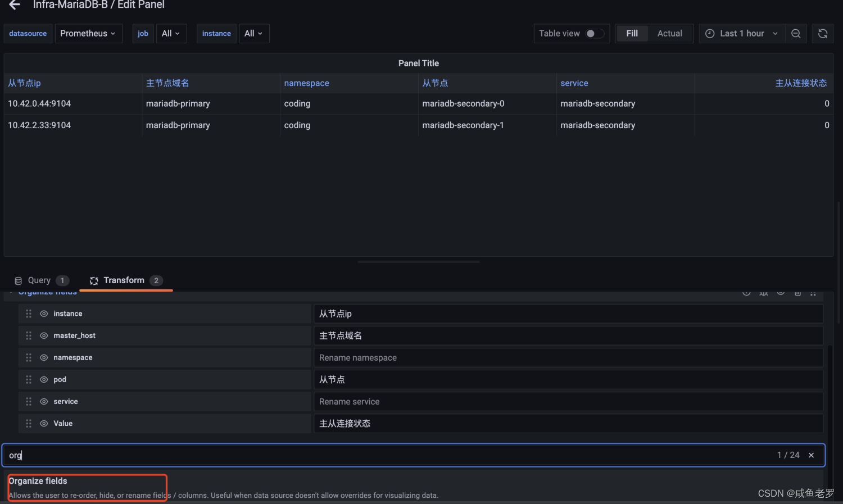Hide the master_host field via eye icon

point(44,335)
